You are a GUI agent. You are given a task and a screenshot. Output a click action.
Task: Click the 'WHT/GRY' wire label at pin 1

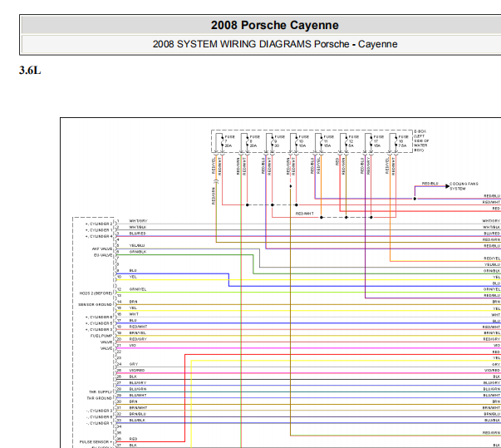click(139, 221)
